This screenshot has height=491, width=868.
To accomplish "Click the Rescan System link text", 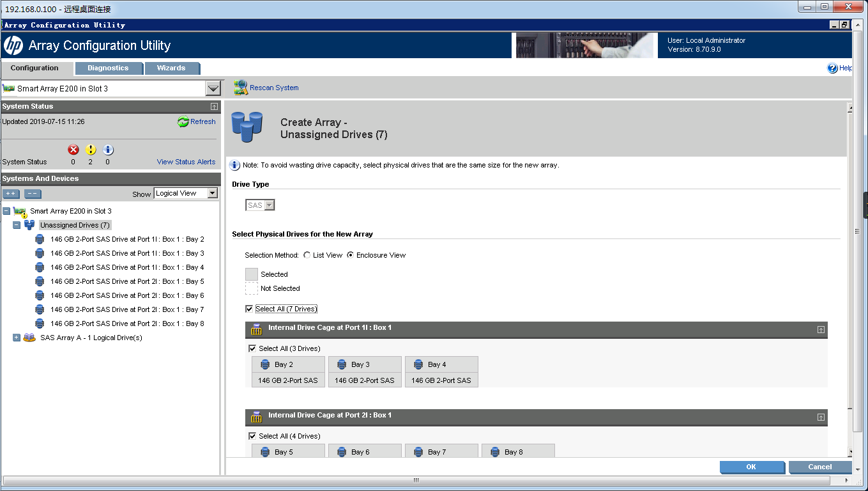I will (274, 88).
